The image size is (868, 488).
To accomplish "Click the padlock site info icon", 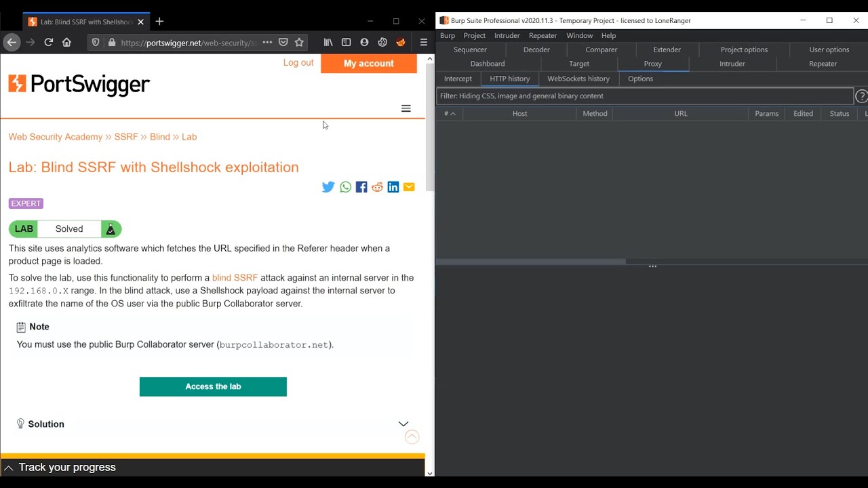I will pyautogui.click(x=112, y=42).
